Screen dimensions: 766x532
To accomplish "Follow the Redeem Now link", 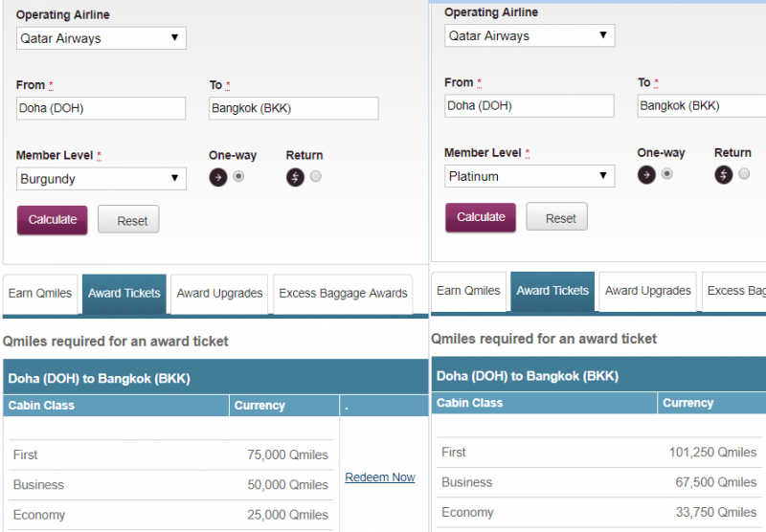I will [x=380, y=477].
